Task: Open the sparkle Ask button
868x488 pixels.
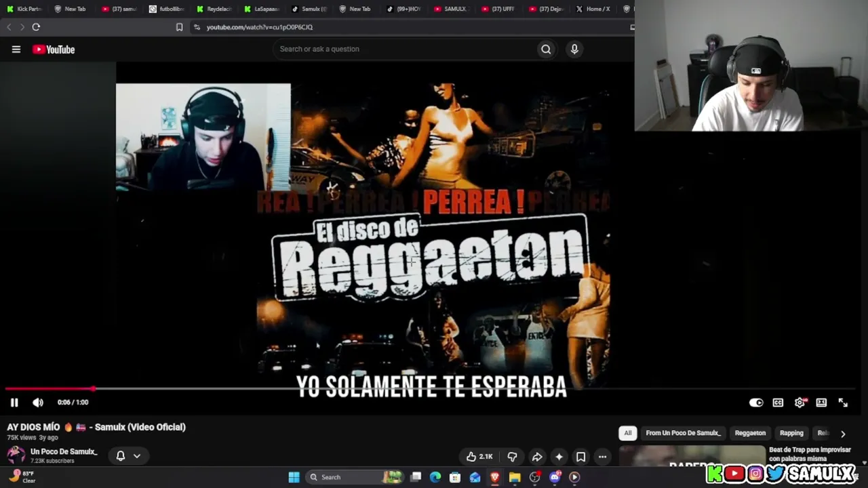Action: [559, 457]
